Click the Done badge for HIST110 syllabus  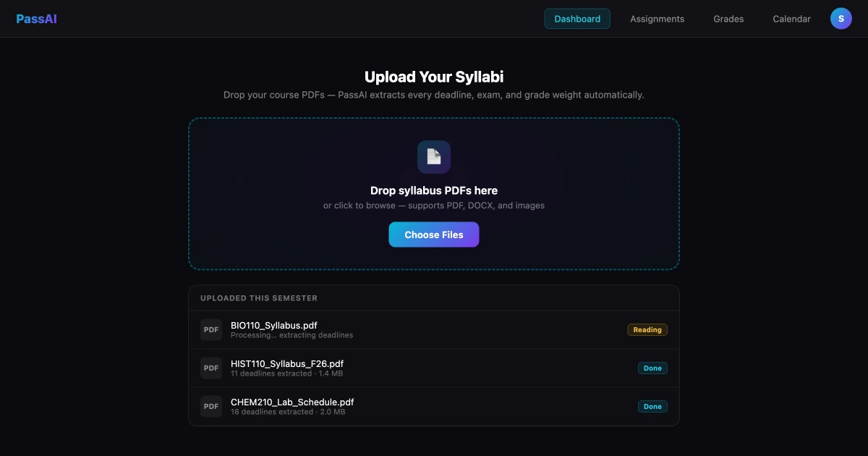[652, 368]
